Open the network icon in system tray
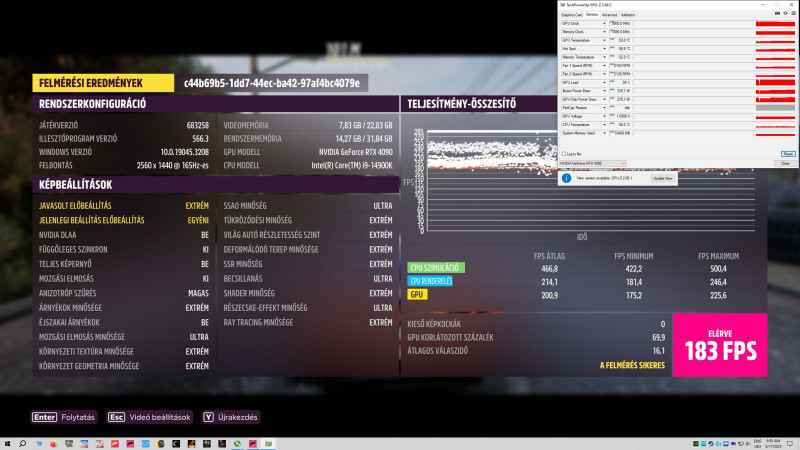 pyautogui.click(x=741, y=443)
